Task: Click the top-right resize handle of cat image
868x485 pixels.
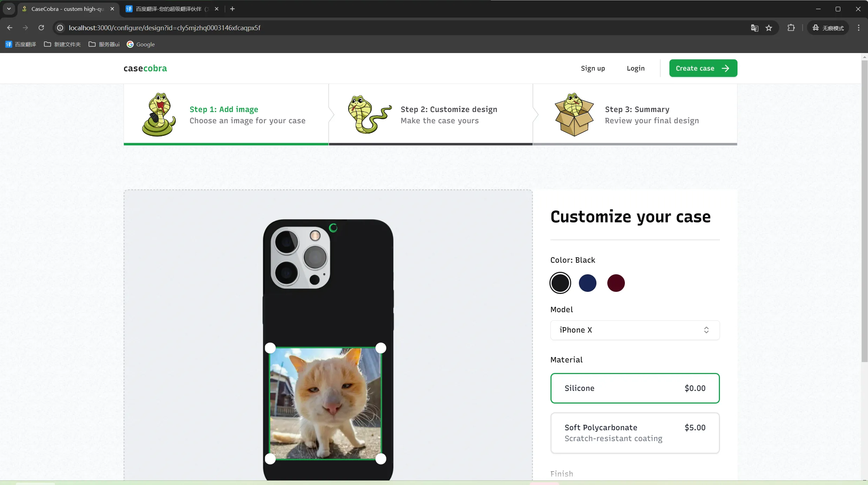Action: pyautogui.click(x=381, y=348)
